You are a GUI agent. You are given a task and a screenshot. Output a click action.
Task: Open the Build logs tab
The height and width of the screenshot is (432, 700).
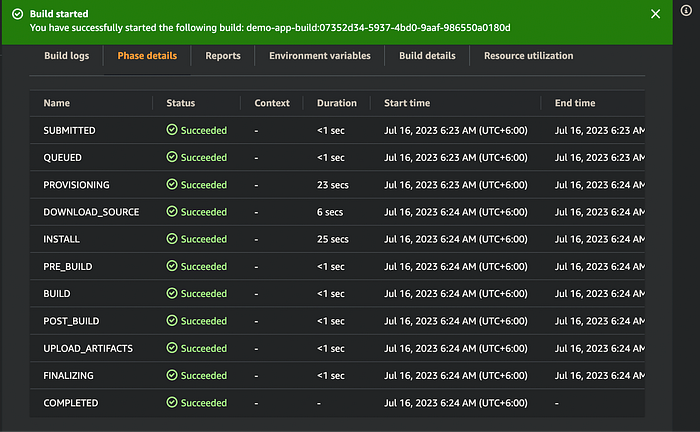[x=67, y=56]
